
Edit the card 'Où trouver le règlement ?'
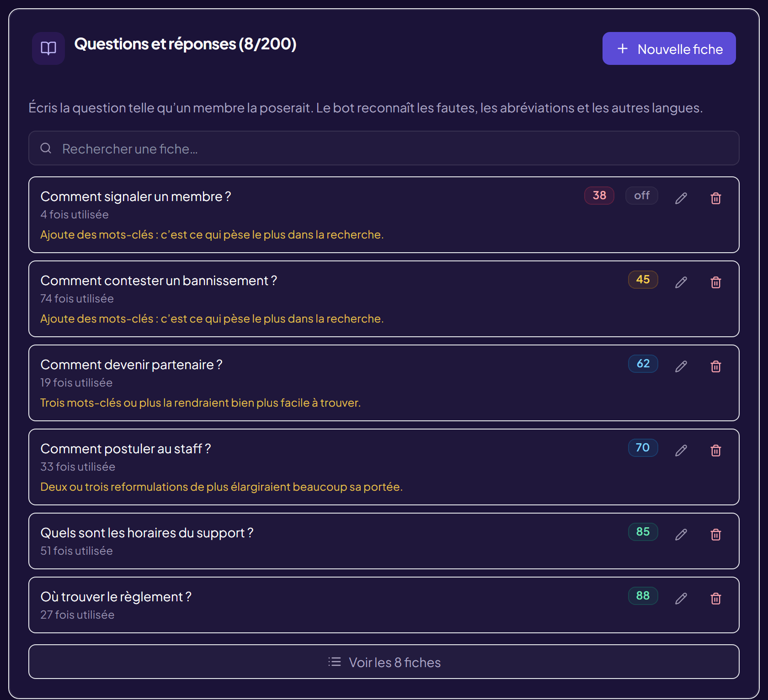coord(681,598)
